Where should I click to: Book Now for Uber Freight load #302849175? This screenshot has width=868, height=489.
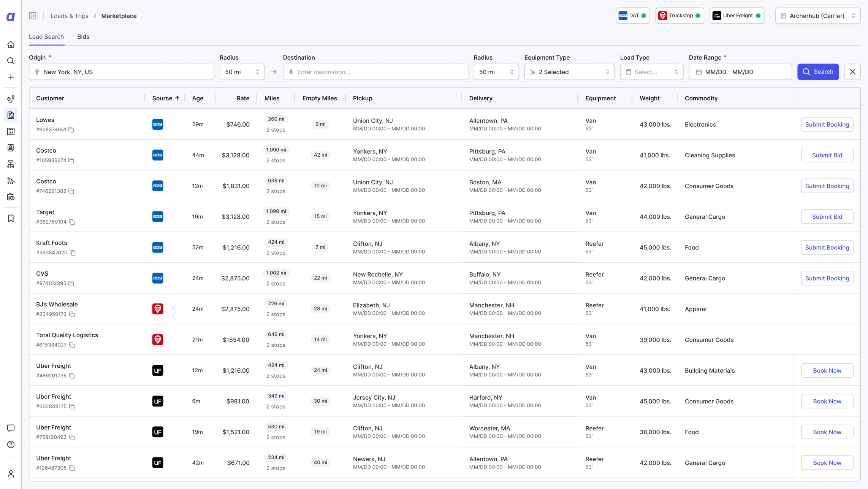(827, 401)
